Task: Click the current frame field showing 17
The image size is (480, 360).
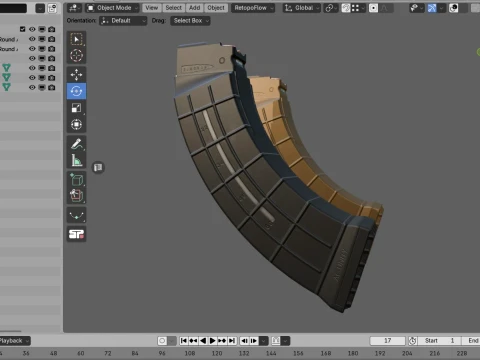Action: [x=388, y=341]
